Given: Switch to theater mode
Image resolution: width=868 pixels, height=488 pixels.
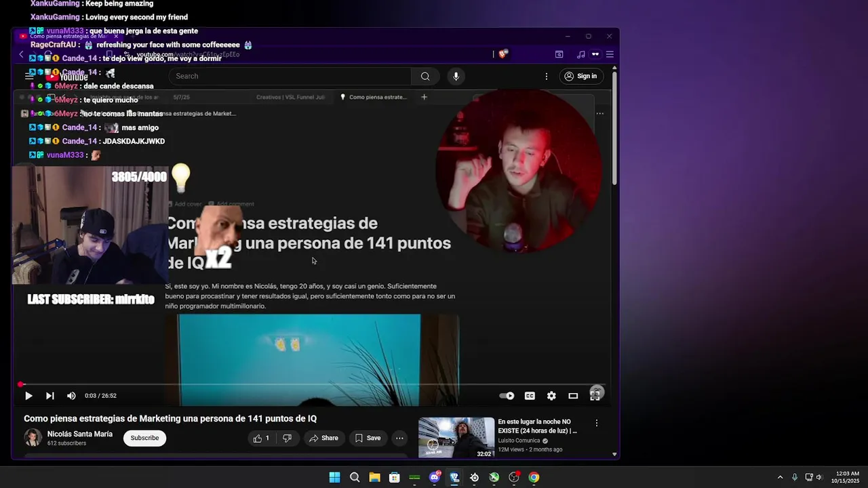Looking at the screenshot, I should [x=573, y=396].
